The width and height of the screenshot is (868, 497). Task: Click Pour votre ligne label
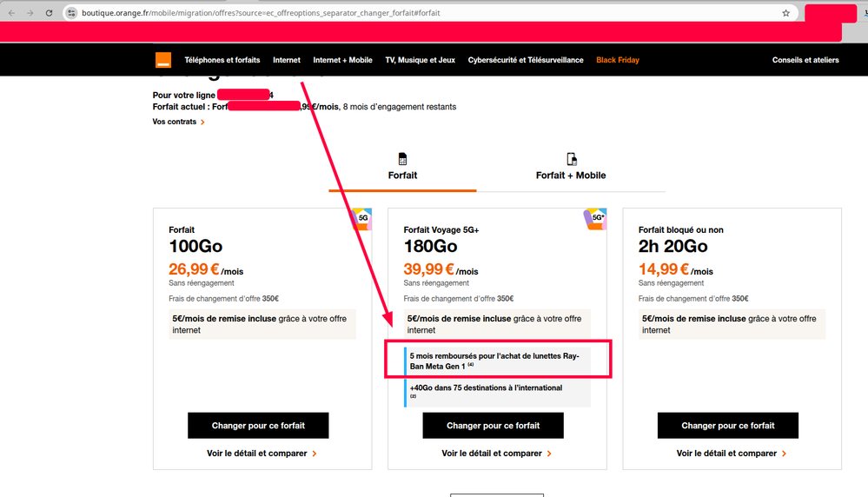[x=184, y=96]
